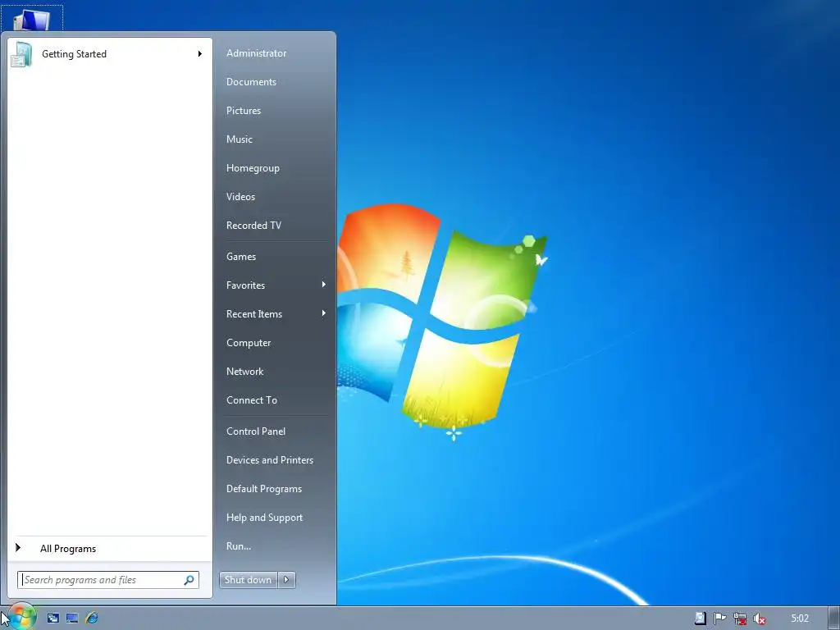Screen dimensions: 840x630
Task: Click Connect To
Action: [252, 400]
